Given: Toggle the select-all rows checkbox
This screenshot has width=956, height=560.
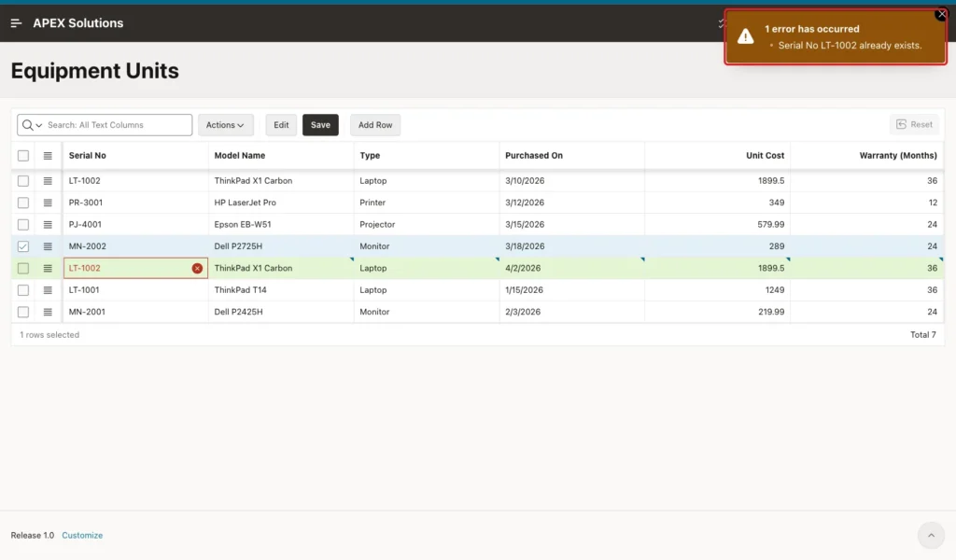Looking at the screenshot, I should point(23,156).
